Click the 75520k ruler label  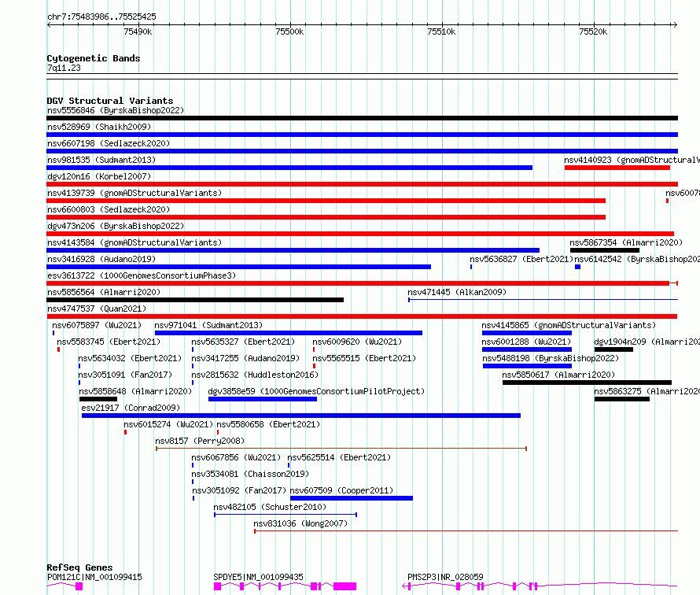pyautogui.click(x=593, y=31)
